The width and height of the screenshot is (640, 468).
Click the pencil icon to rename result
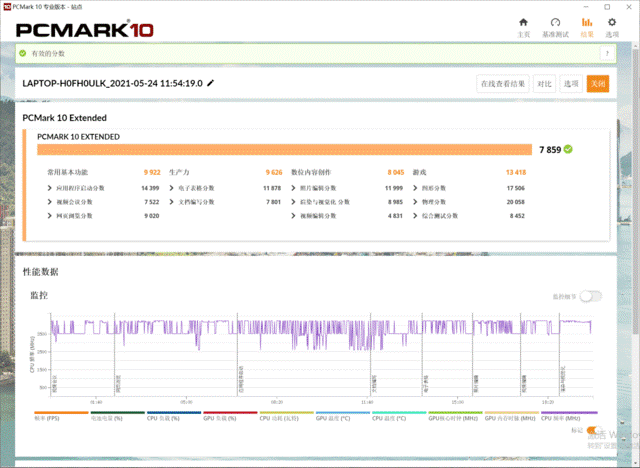211,83
